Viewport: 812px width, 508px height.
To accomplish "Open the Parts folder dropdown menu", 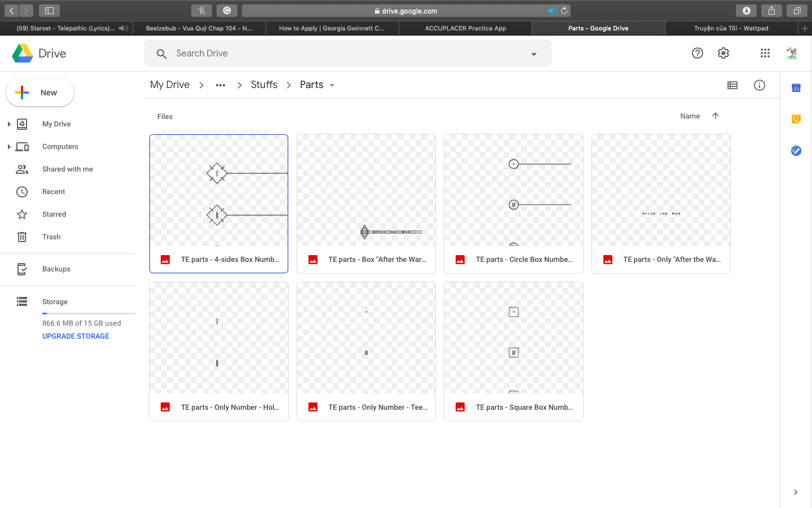I will click(x=332, y=85).
